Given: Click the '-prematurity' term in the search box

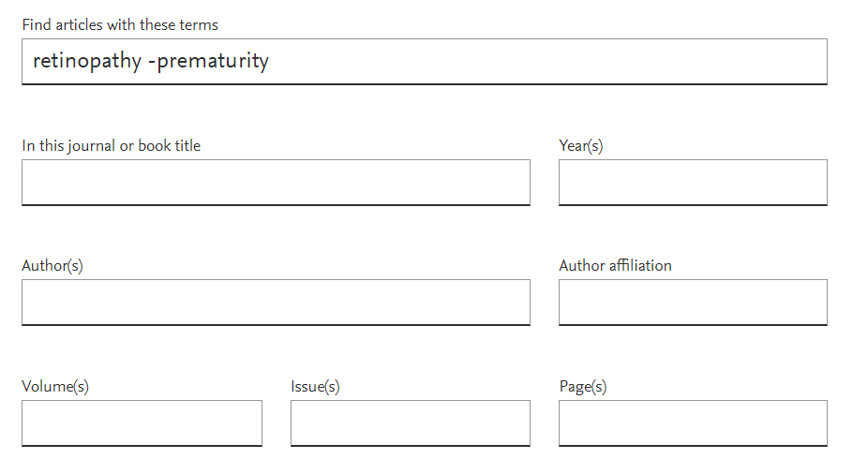Looking at the screenshot, I should click(x=208, y=62).
